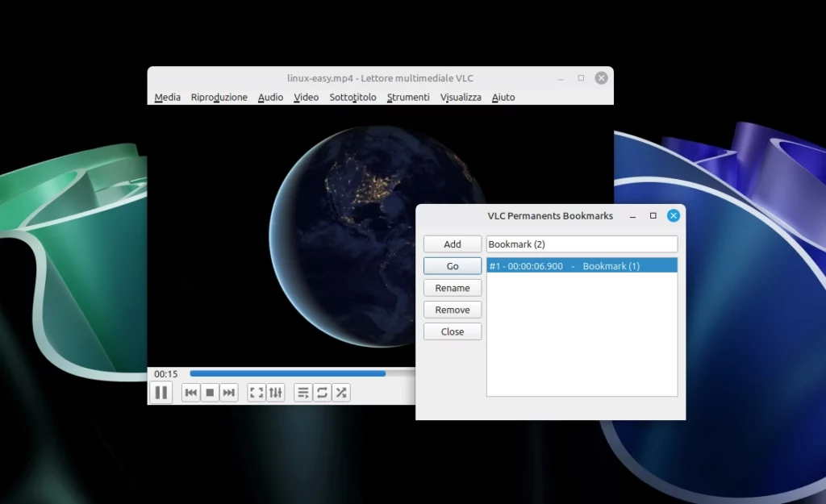Open the Visualizza menu
The width and height of the screenshot is (826, 504).
click(x=461, y=97)
